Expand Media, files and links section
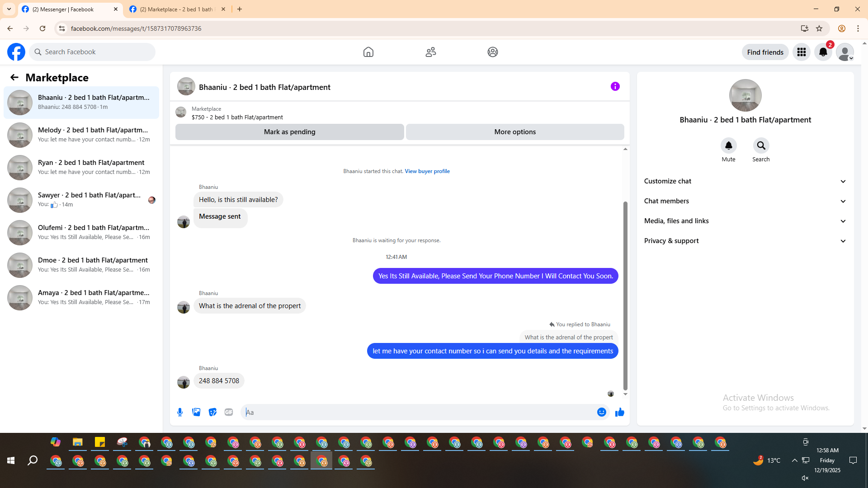Screen dimensions: 868x488 [x=745, y=221]
